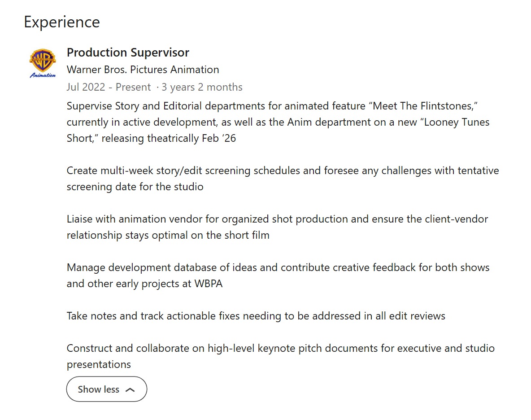The image size is (531, 420).
Task: Click the Jul 2022 - Present date range
Action: click(109, 87)
